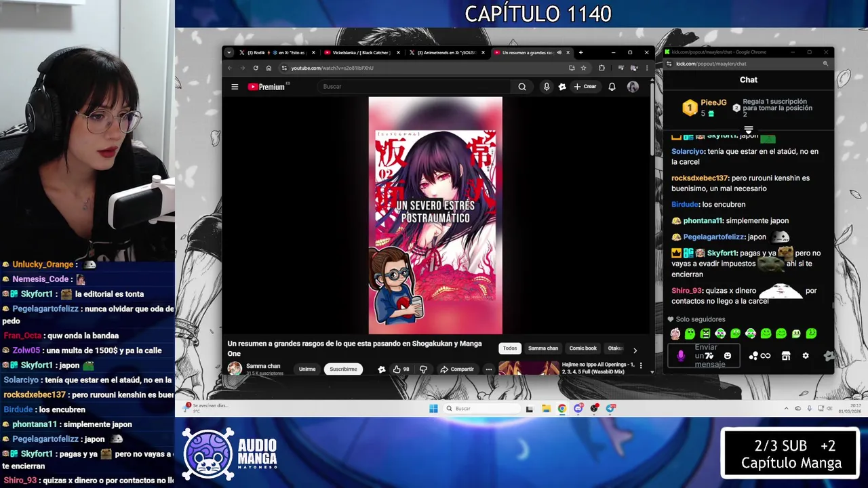Select the Todos filter chip
Screen dimensions: 868x488
(x=510, y=348)
